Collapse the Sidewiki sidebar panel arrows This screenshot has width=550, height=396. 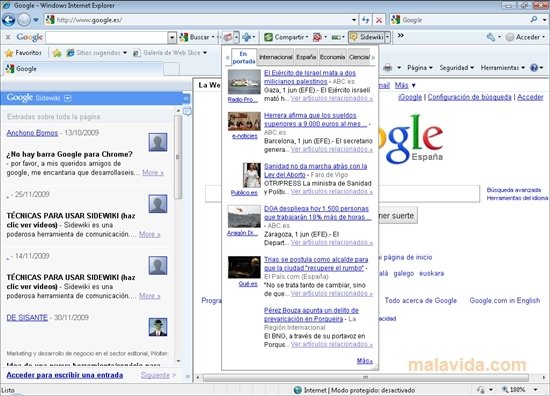point(186,98)
